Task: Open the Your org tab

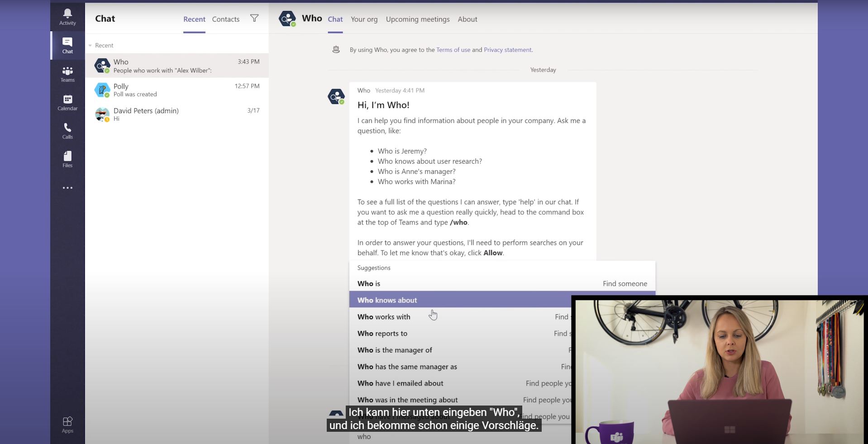Action: 364,19
